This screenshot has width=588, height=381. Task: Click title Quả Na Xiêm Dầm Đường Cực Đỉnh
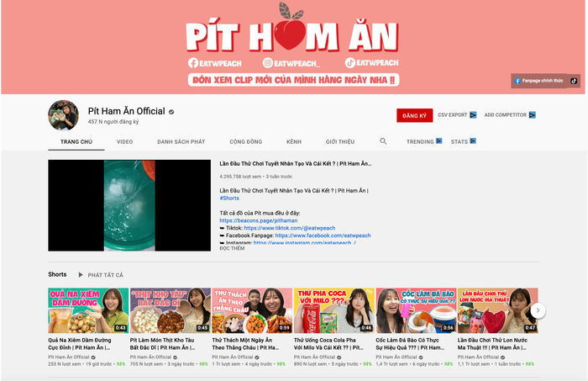point(80,344)
